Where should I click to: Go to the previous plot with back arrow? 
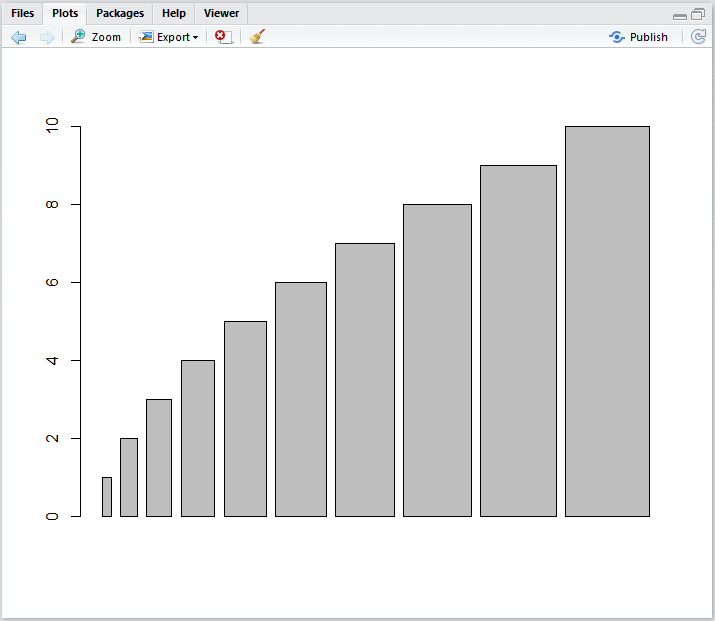pyautogui.click(x=19, y=37)
